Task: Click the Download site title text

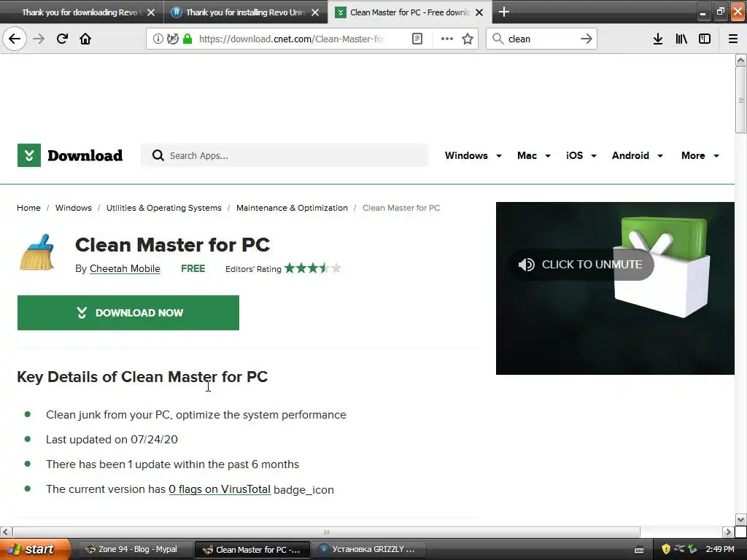Action: pos(85,155)
